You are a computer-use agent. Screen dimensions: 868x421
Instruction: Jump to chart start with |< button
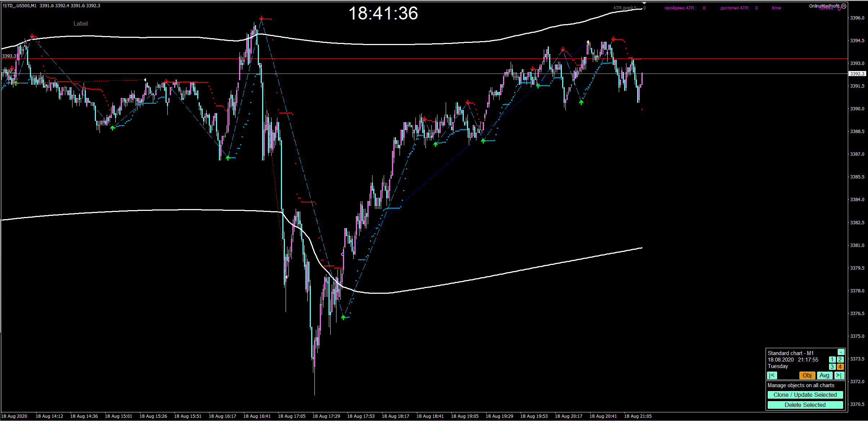772,375
